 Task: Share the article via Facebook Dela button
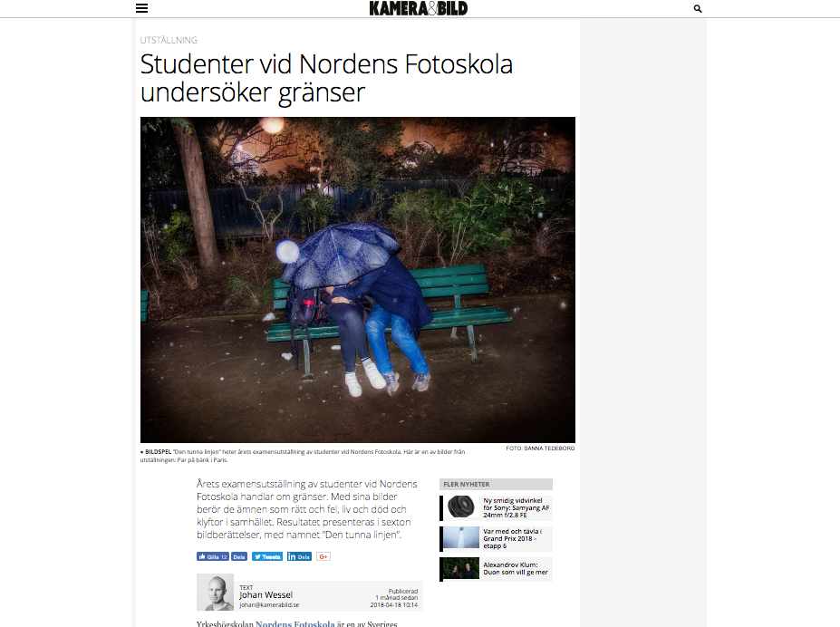tap(239, 557)
